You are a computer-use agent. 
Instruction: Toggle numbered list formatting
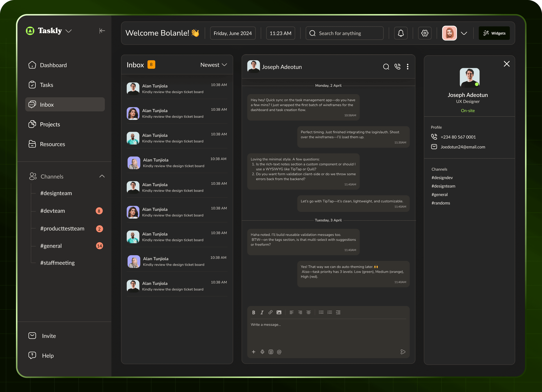330,312
